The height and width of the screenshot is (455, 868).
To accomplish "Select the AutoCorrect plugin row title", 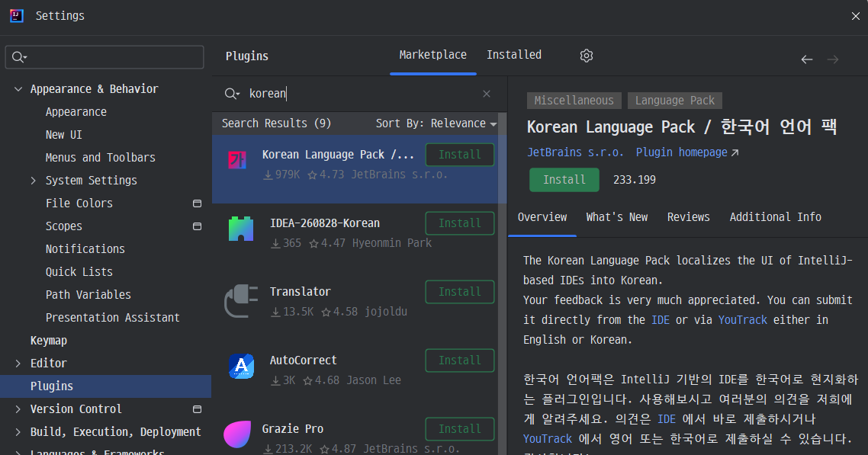I will click(x=303, y=360).
